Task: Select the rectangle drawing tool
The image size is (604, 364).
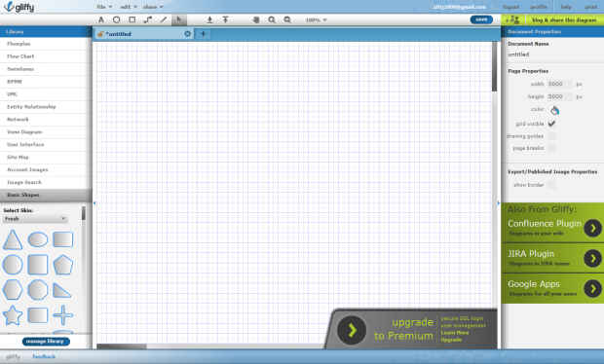Action: pyautogui.click(x=132, y=19)
